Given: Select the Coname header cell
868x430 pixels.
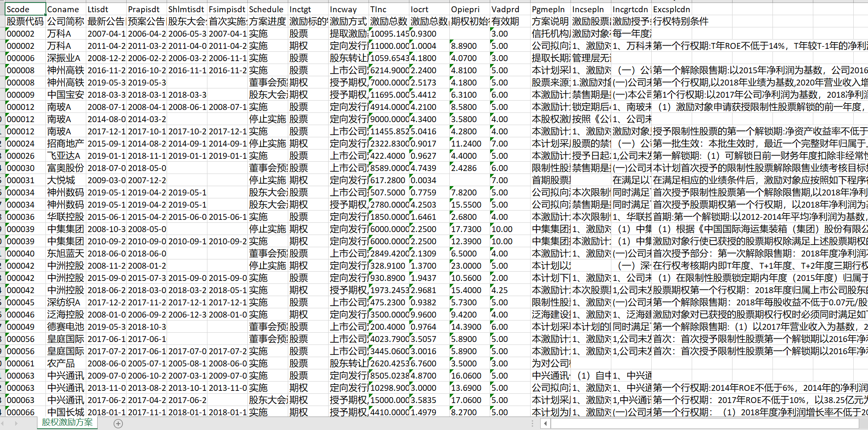Looking at the screenshot, I should click(66, 9).
